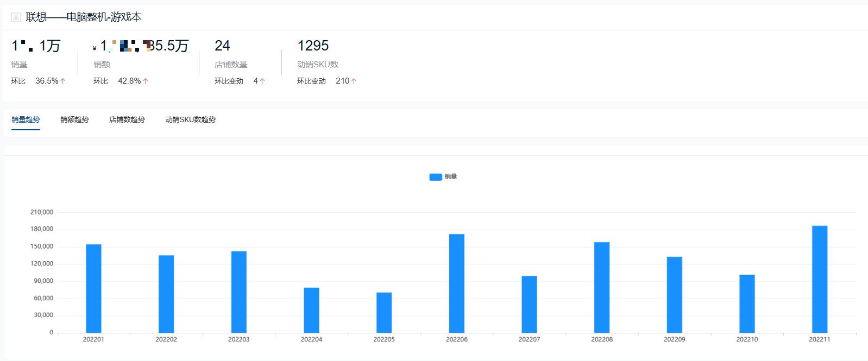This screenshot has height=361, width=868.
Task: Select the 202203 bar in chart
Action: [x=239, y=292]
